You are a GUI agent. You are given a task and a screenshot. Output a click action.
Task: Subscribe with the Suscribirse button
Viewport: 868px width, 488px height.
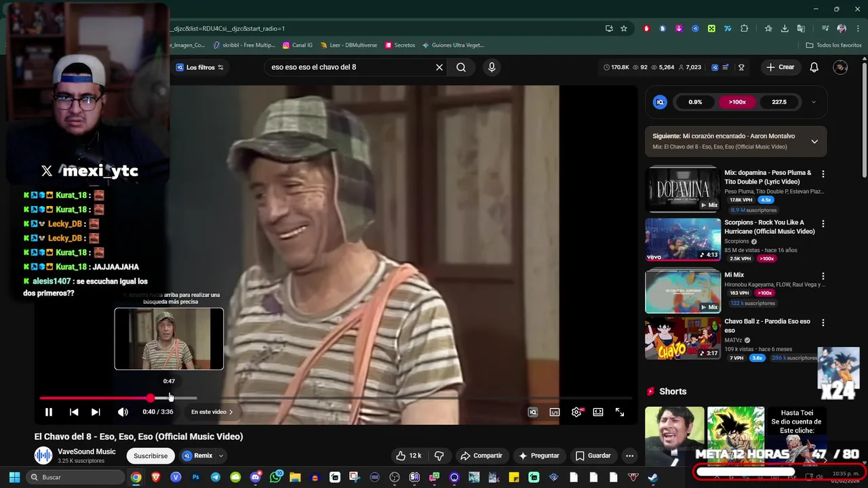[151, 456]
